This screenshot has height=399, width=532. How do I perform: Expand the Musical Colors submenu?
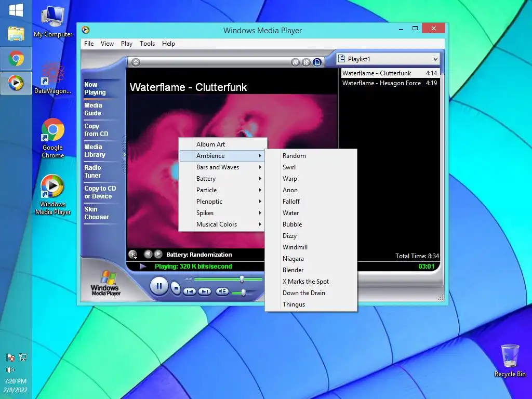pyautogui.click(x=222, y=224)
